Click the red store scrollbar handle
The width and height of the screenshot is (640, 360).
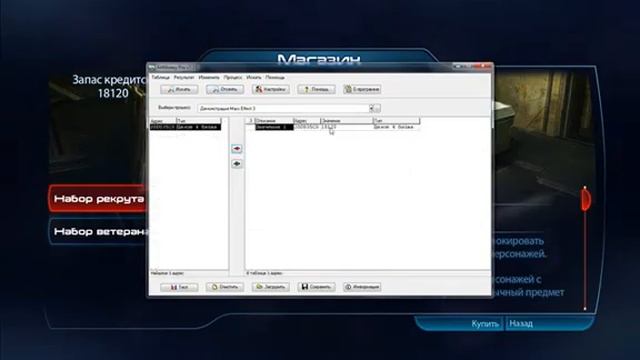pyautogui.click(x=585, y=199)
